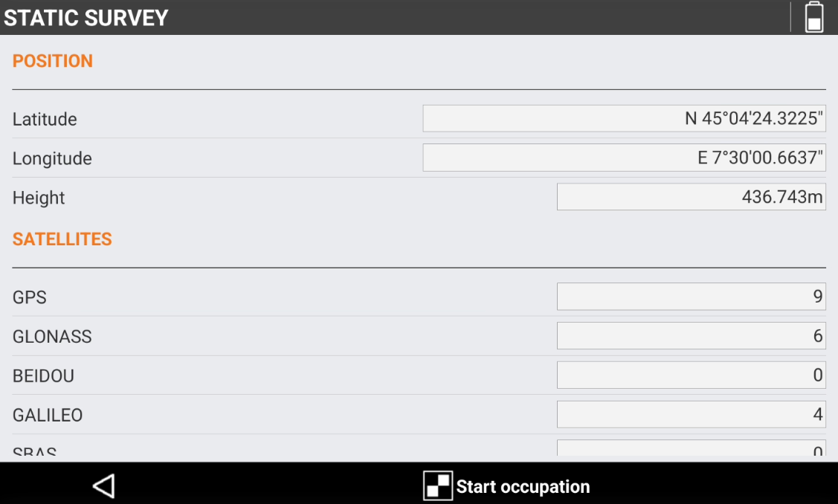Click the battery status icon
The height and width of the screenshot is (504, 838).
(814, 17)
